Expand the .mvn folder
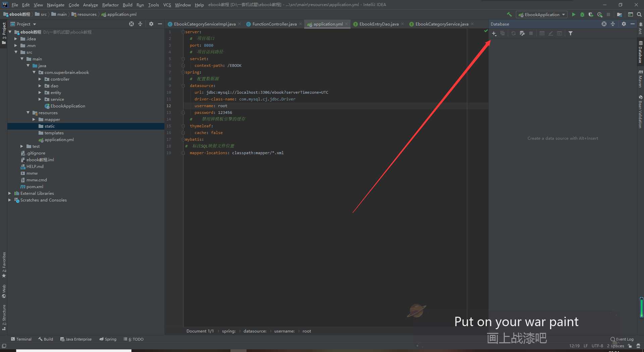The image size is (644, 352). (x=15, y=45)
